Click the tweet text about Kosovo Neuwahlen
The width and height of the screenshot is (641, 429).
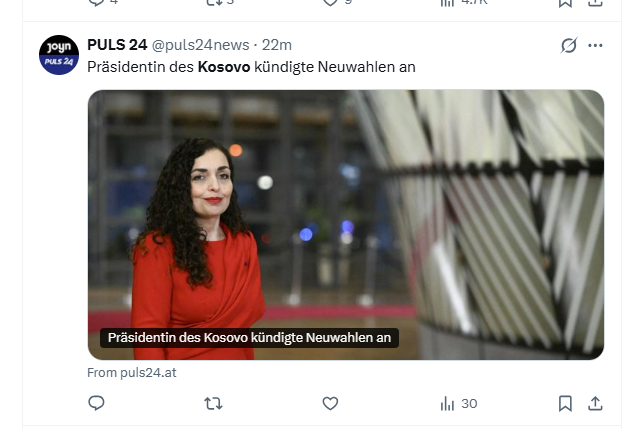[x=251, y=67]
